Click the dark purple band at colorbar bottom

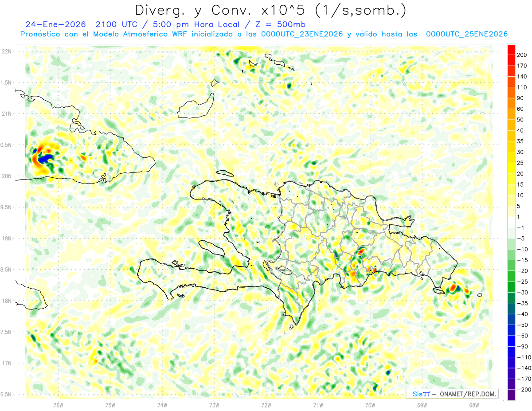(x=512, y=395)
